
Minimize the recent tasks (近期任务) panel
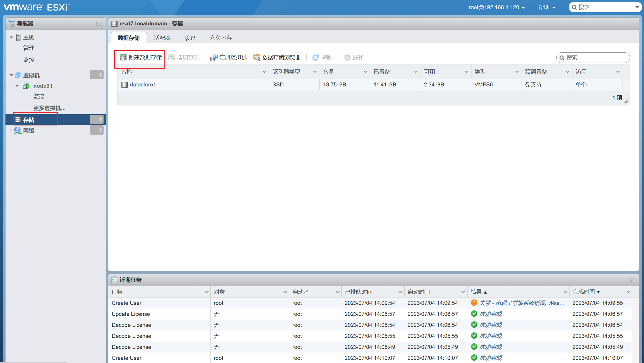point(632,280)
